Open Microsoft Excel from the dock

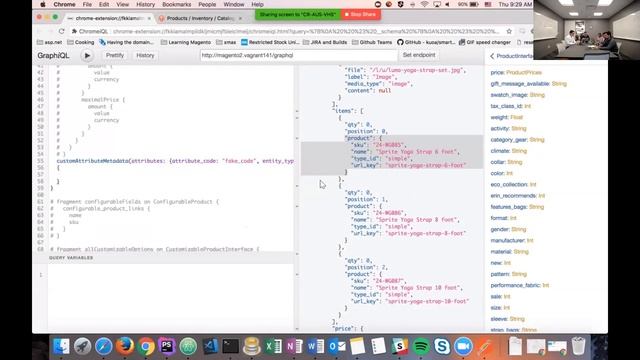click(273, 346)
